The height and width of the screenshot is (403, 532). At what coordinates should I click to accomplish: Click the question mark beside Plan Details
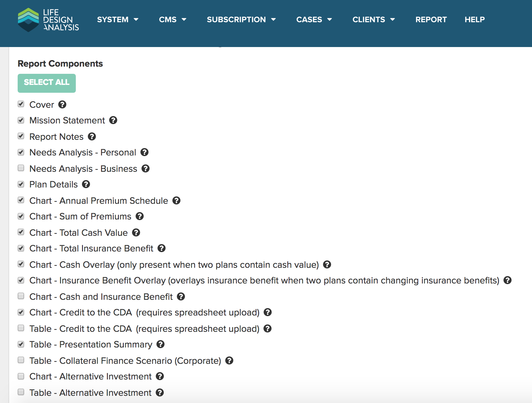point(86,184)
